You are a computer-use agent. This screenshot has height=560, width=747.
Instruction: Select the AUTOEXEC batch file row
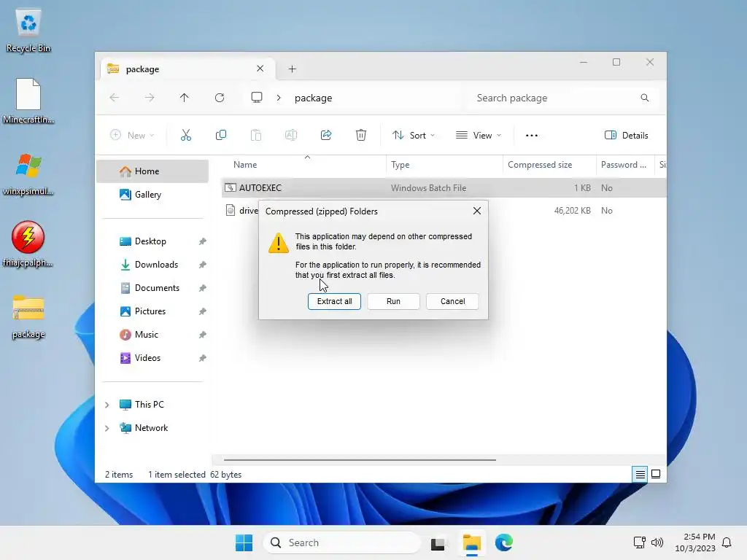coord(444,187)
